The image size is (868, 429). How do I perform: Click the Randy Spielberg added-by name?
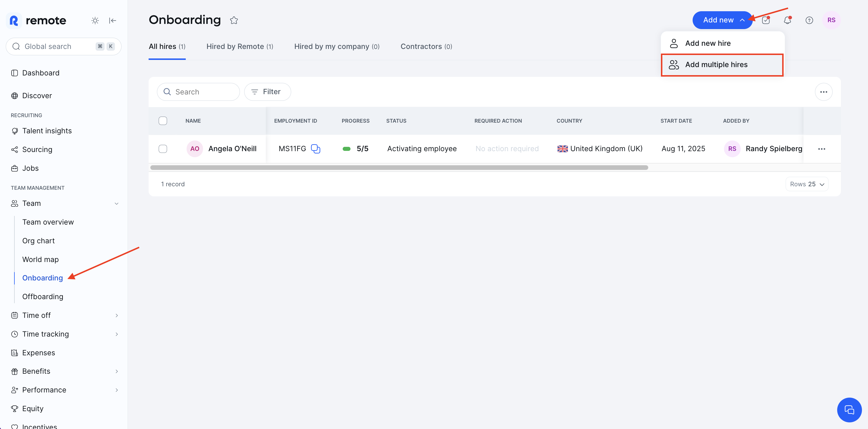click(x=774, y=149)
